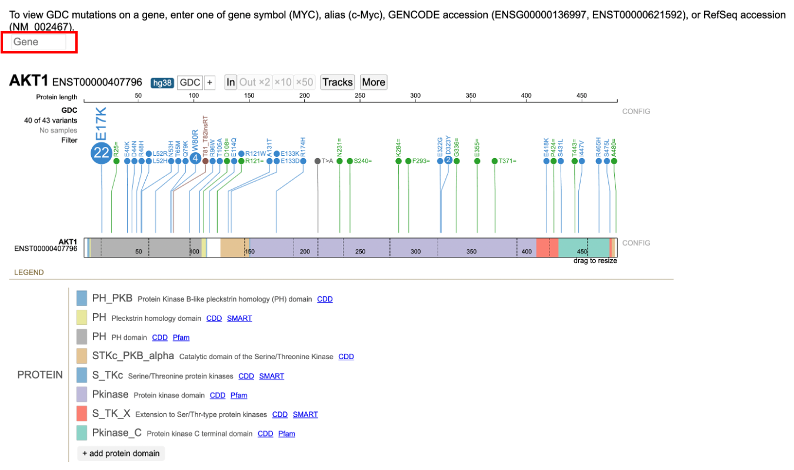Click the add protein domain button
794x470 pixels.
click(x=120, y=454)
